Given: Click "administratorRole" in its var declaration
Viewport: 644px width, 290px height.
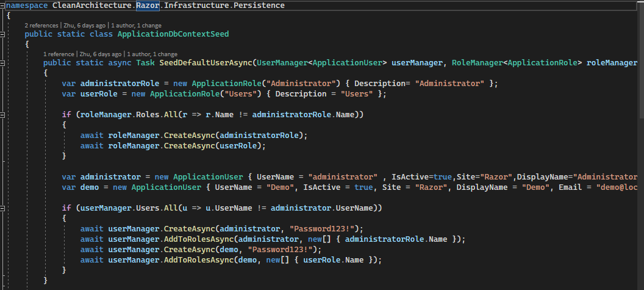Looking at the screenshot, I should 120,84.
